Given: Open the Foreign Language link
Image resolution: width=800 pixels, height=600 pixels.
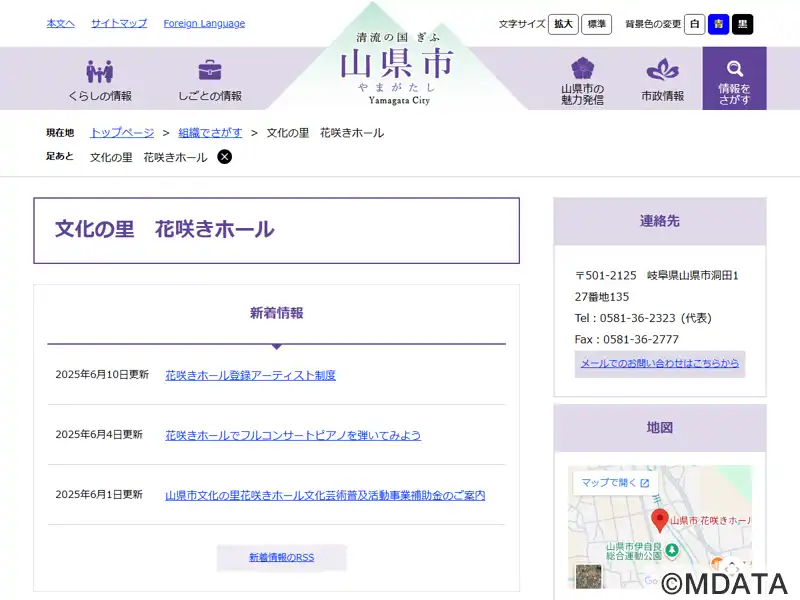Looking at the screenshot, I should (204, 23).
